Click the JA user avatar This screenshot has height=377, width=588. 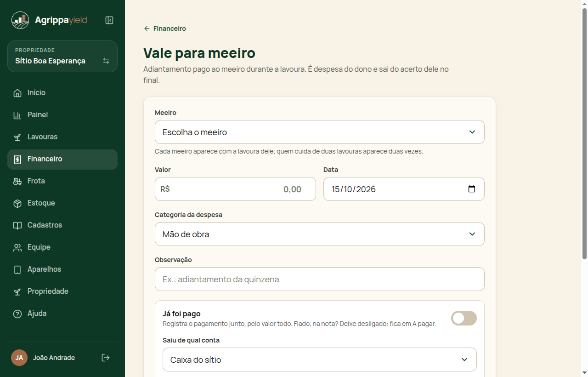19,358
